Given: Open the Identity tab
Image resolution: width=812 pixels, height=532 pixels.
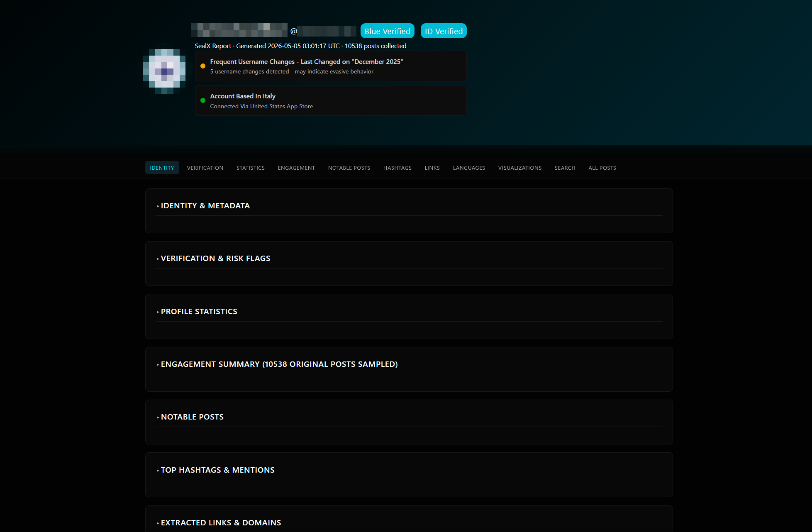Looking at the screenshot, I should pos(162,168).
